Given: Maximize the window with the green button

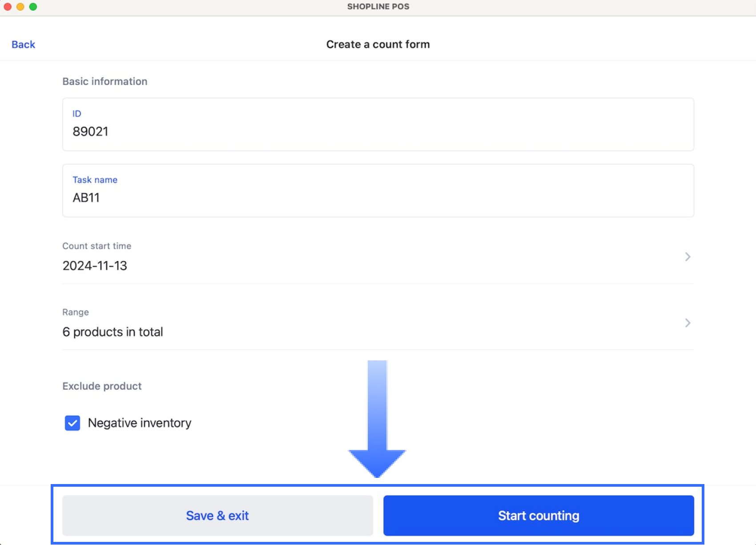Looking at the screenshot, I should tap(33, 7).
